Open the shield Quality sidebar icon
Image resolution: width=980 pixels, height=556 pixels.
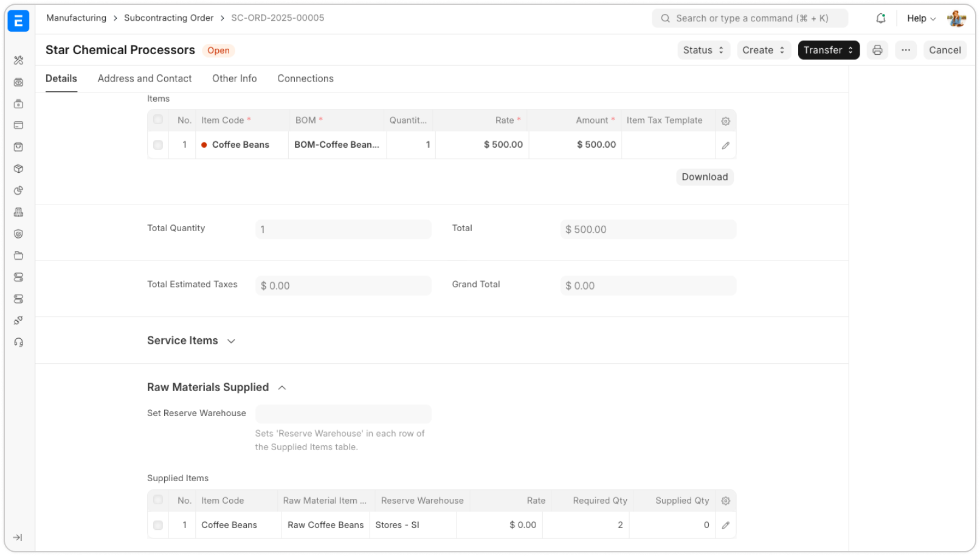tap(18, 234)
